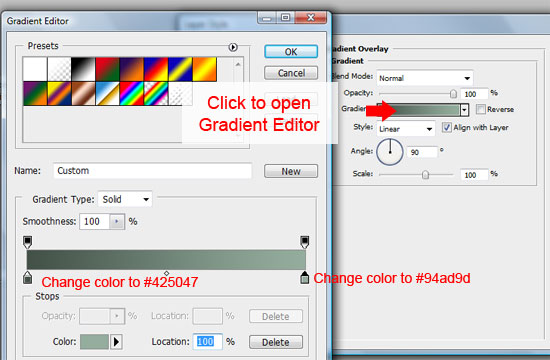Image resolution: width=550 pixels, height=360 pixels.
Task: Open the Gradient Type dropdown
Action: pyautogui.click(x=125, y=199)
